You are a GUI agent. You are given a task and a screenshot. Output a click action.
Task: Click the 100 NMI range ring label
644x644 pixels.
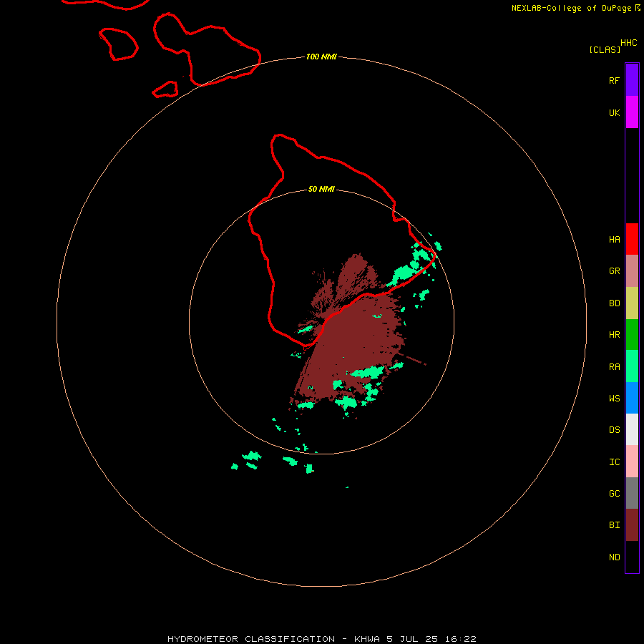coord(321,57)
